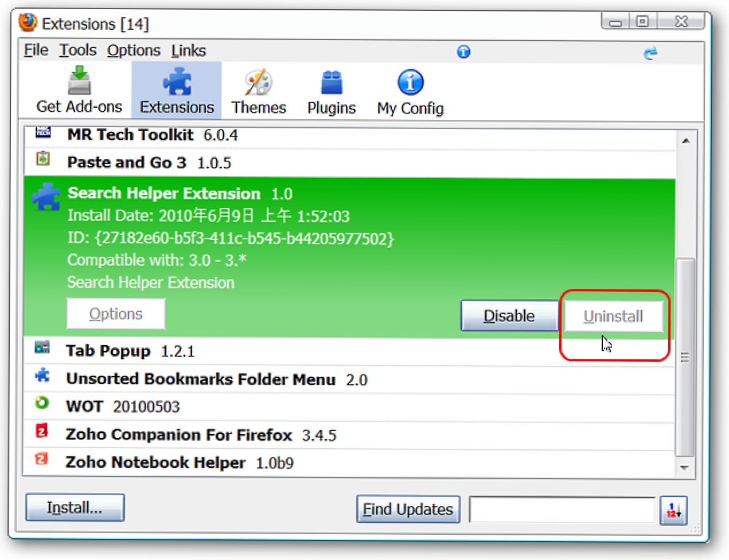Select the WOT extension row
Screen dimensions: 729x560
(349, 407)
